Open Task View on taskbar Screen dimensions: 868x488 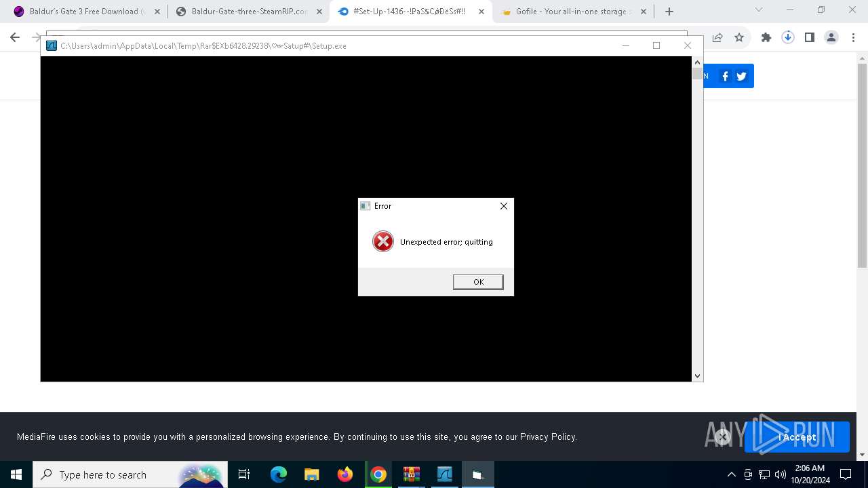pyautogui.click(x=244, y=474)
